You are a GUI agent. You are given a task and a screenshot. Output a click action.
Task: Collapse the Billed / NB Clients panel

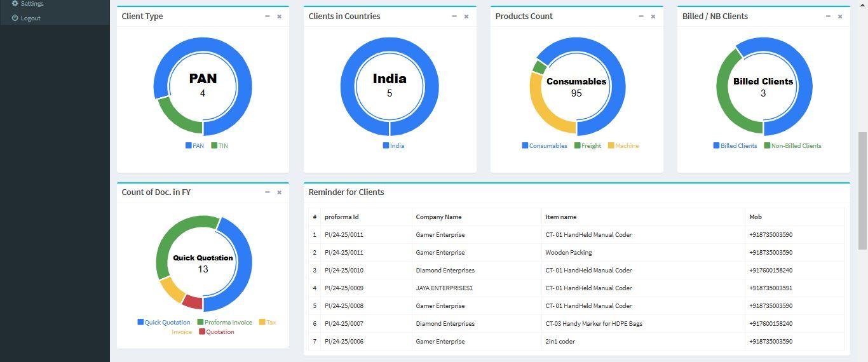828,17
